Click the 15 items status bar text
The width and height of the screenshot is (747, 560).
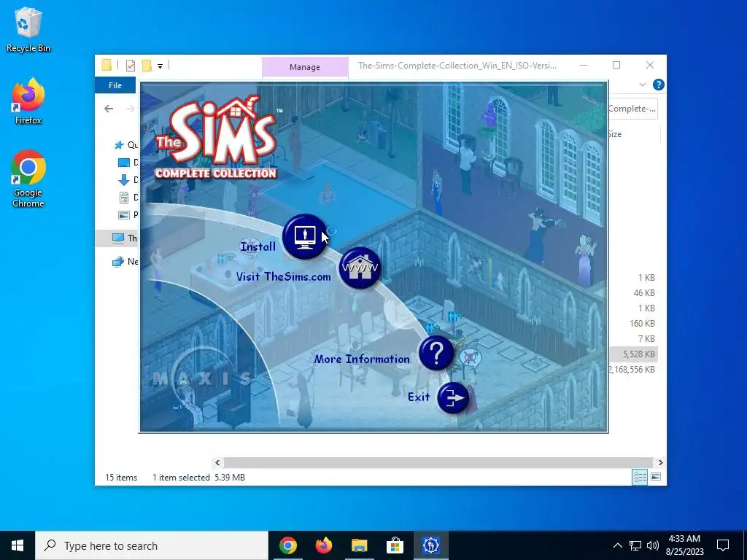[x=121, y=477]
